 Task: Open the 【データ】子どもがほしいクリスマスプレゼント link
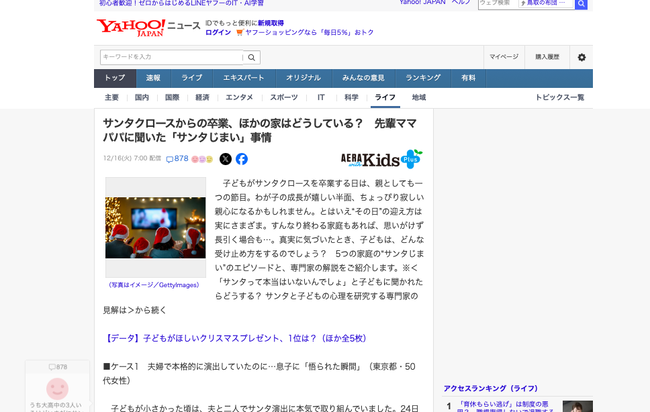235,338
